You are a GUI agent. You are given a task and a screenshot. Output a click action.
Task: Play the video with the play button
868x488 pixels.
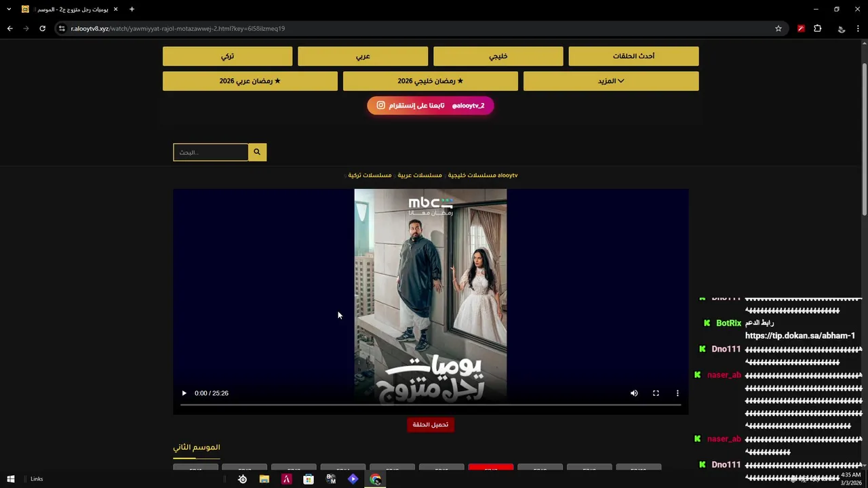pos(184,393)
